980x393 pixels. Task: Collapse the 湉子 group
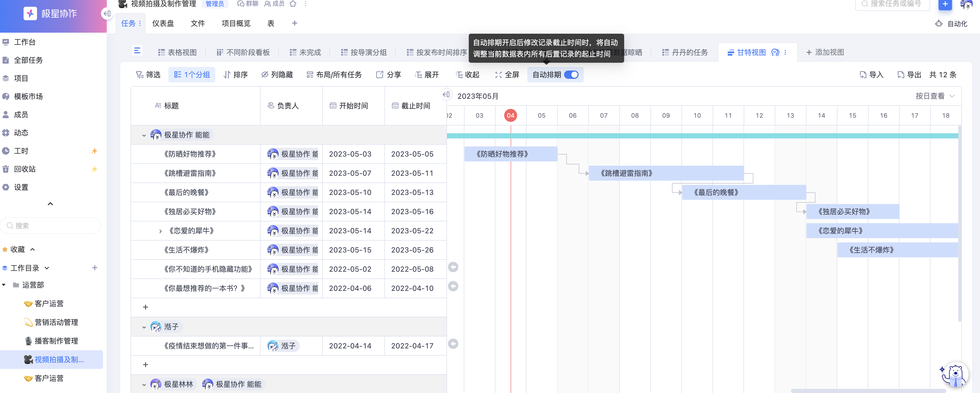[x=144, y=327]
